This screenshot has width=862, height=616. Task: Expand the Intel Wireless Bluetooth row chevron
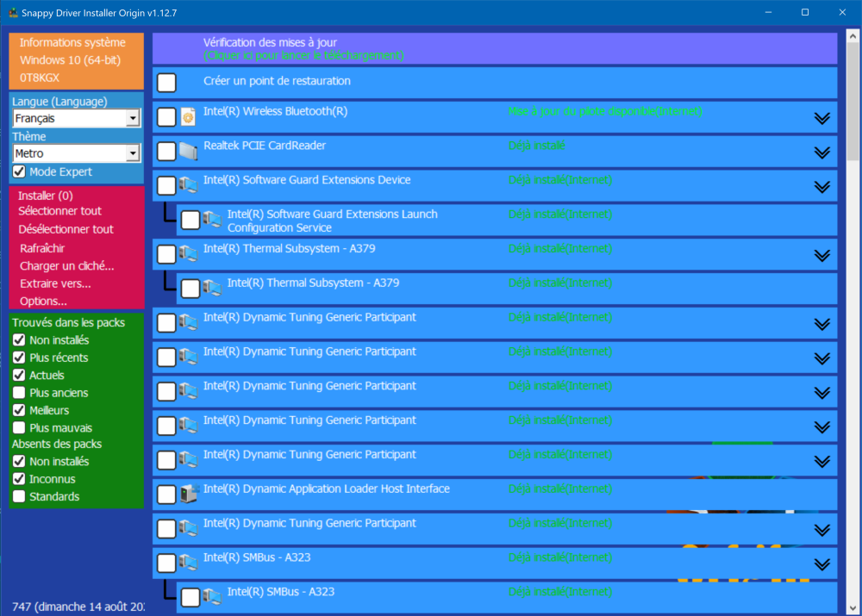821,118
